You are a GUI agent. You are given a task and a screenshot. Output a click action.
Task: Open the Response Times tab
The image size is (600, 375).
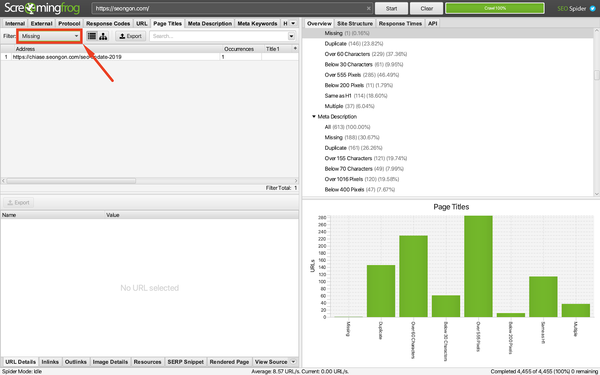(x=400, y=23)
